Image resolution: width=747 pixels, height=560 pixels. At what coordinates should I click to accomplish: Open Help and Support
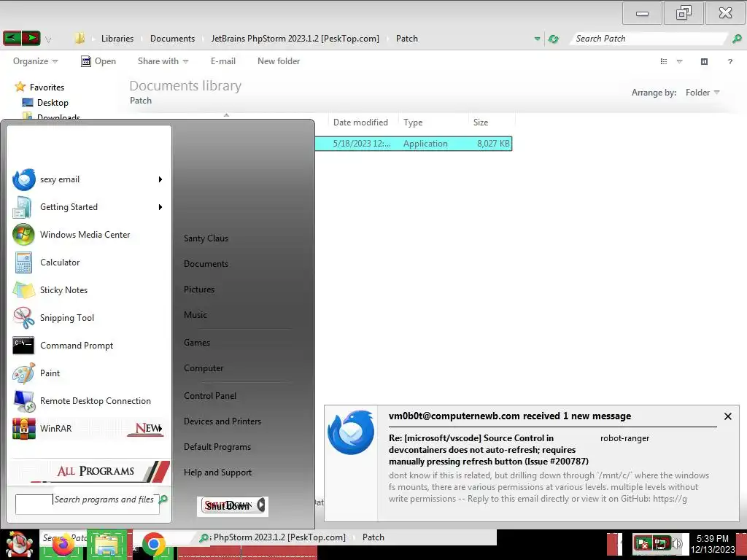[217, 472]
